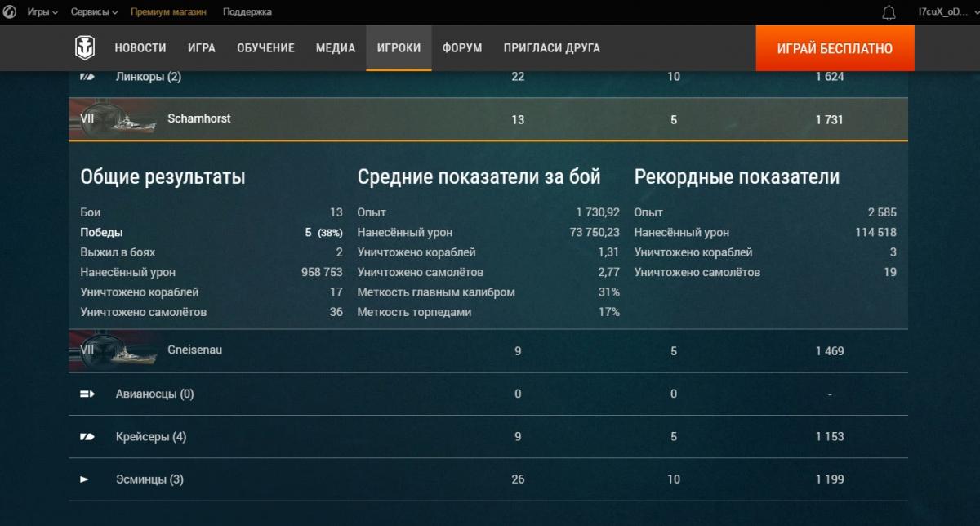Image resolution: width=980 pixels, height=526 pixels.
Task: Go to the Обучение navigation tab
Action: tap(266, 48)
